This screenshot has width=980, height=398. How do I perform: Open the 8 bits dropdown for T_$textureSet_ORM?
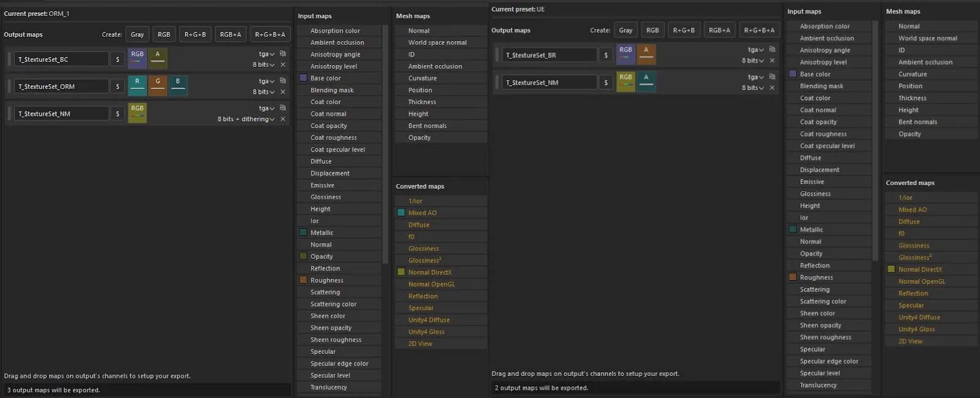[x=263, y=92]
